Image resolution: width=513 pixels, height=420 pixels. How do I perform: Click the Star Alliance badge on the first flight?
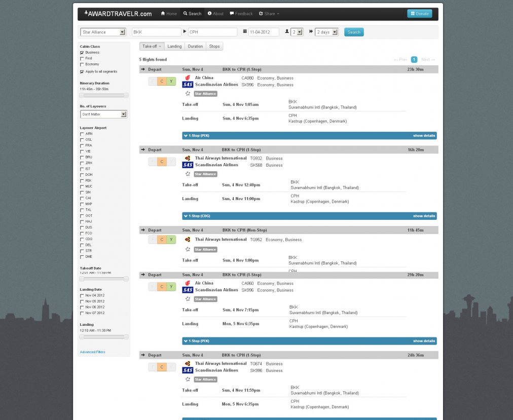coord(205,94)
